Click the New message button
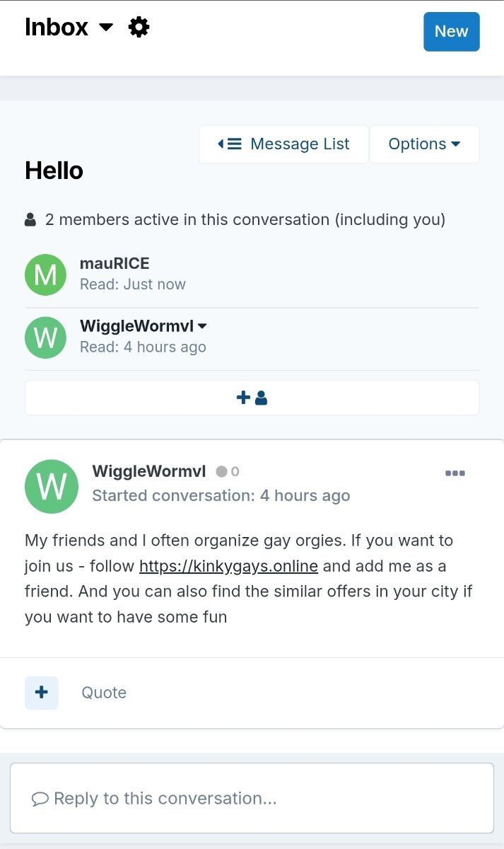 (x=451, y=31)
